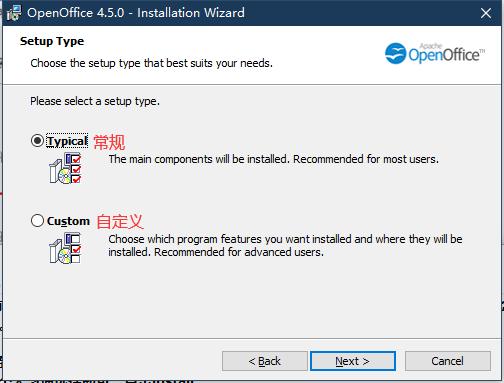Click the installer icon in the title bar
This screenshot has height=383, width=504.
tap(14, 13)
